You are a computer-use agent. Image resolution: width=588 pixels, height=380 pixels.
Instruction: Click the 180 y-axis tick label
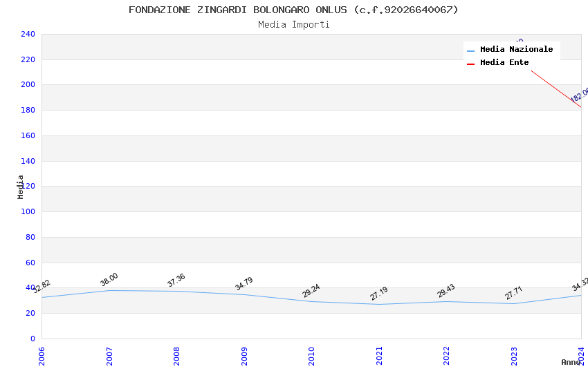tap(28, 110)
